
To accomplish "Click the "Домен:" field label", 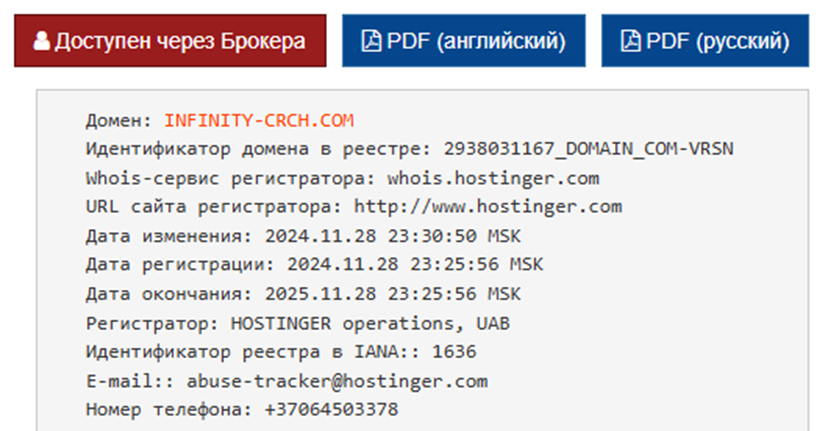I will click(120, 121).
